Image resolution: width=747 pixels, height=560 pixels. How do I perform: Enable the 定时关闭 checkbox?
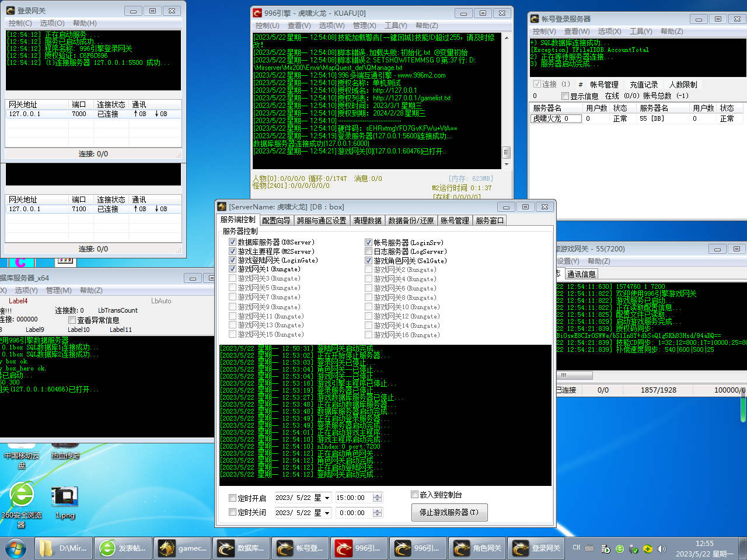click(x=232, y=512)
